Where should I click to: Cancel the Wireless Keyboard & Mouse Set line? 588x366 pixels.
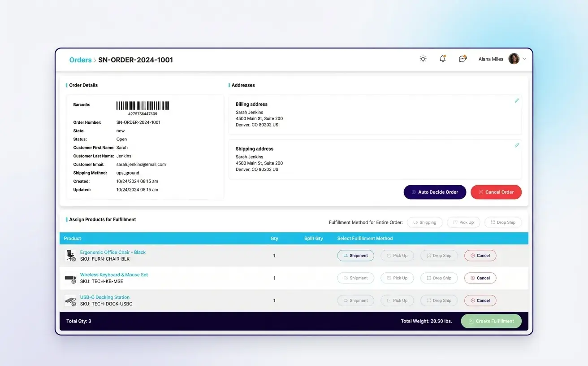pyautogui.click(x=480, y=278)
